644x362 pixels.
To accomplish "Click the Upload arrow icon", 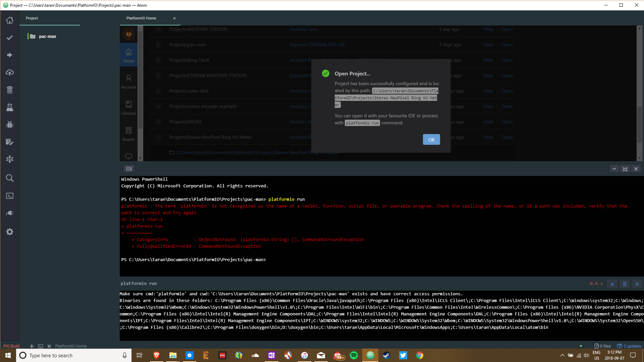I will 10,55.
